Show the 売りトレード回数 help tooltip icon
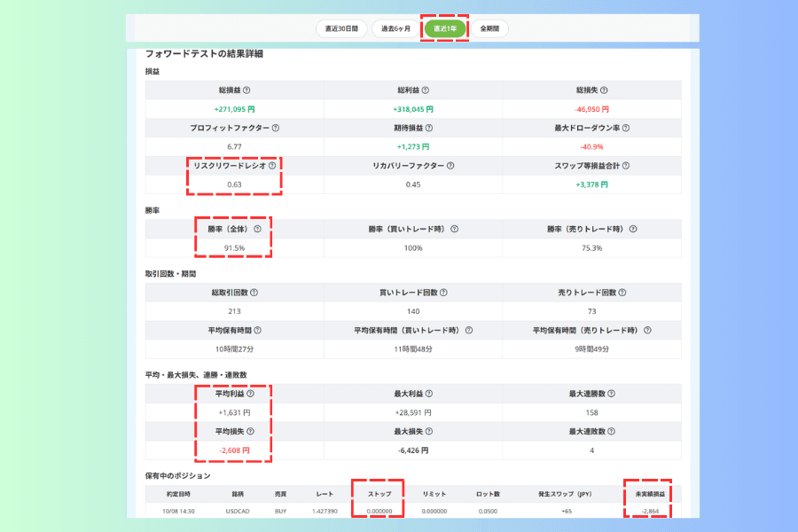The height and width of the screenshot is (532, 798). pyautogui.click(x=622, y=293)
